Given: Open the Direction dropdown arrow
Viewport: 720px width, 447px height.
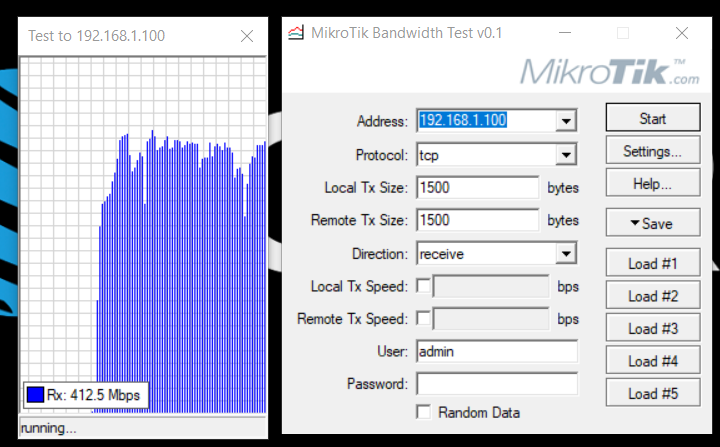Looking at the screenshot, I should pos(566,254).
